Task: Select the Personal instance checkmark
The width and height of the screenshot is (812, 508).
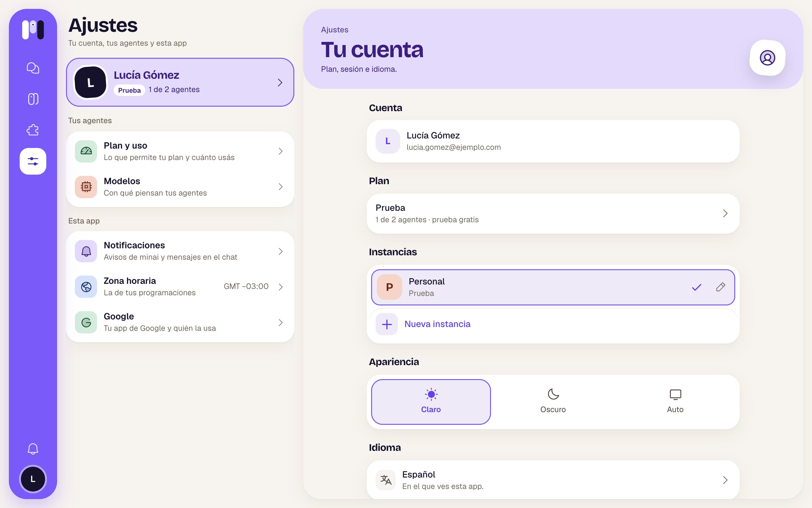Action: point(697,287)
